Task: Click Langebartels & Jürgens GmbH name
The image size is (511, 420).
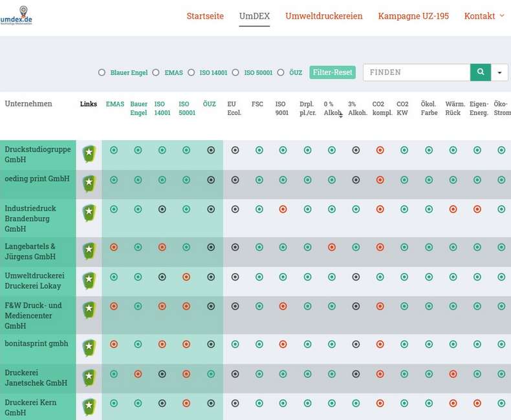Action: coord(30,251)
